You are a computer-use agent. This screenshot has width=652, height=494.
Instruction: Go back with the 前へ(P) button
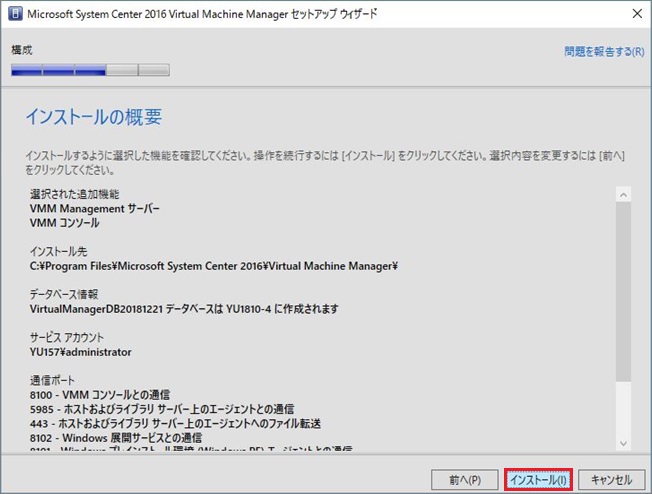coord(464,479)
